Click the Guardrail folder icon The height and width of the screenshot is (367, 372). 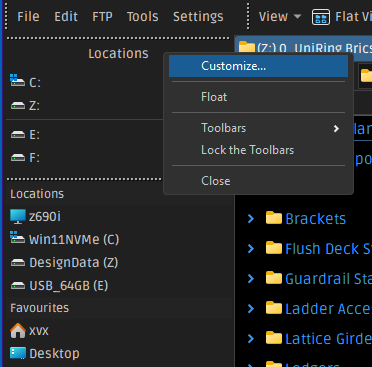tap(274, 278)
